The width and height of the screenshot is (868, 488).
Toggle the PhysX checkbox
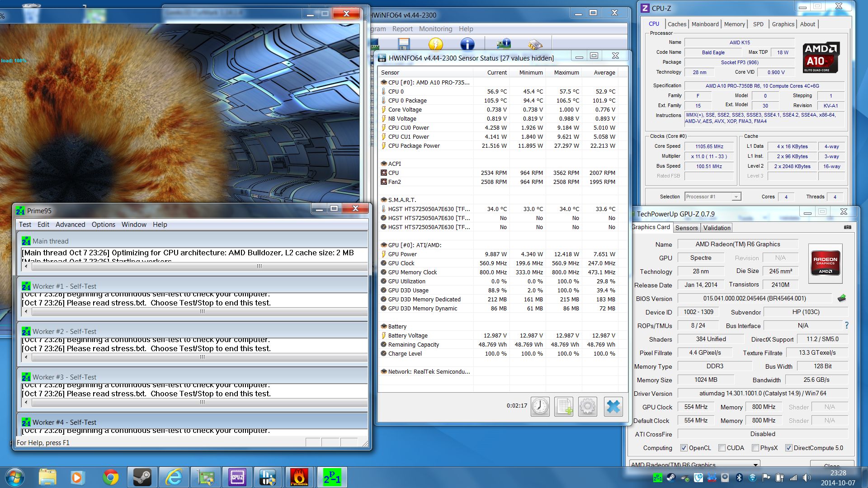(x=755, y=448)
